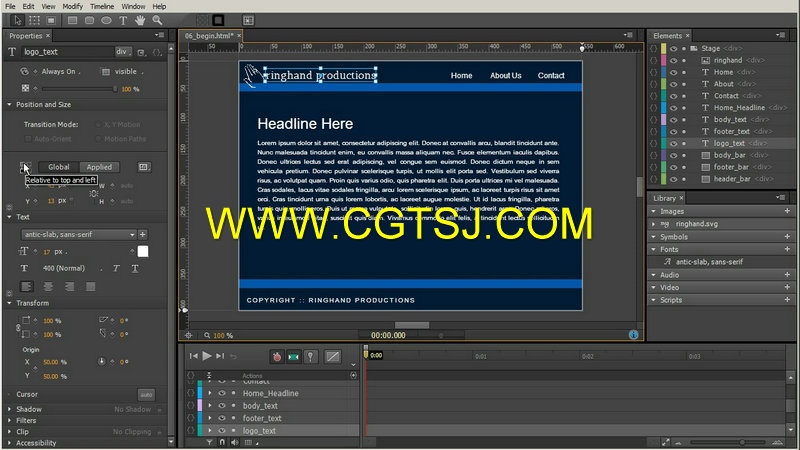Select the Hand pan tool

click(x=140, y=20)
